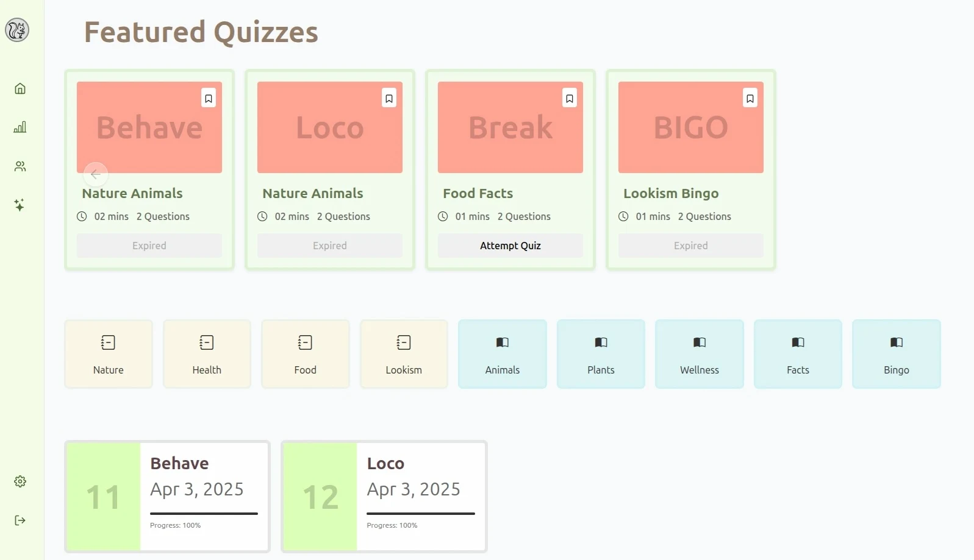Open the bar chart statistics icon
This screenshot has width=974, height=560.
20,127
